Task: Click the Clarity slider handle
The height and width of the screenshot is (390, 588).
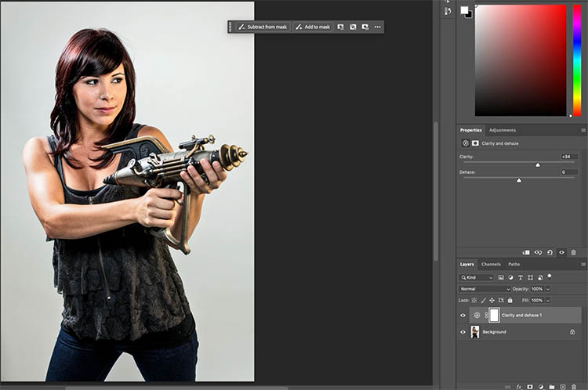Action: click(x=538, y=164)
